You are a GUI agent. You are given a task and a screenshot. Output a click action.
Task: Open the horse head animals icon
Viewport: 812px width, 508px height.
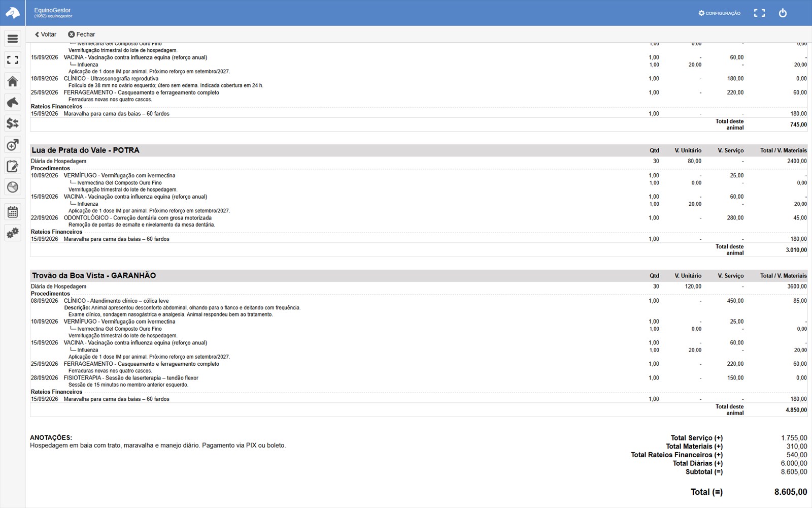click(13, 103)
